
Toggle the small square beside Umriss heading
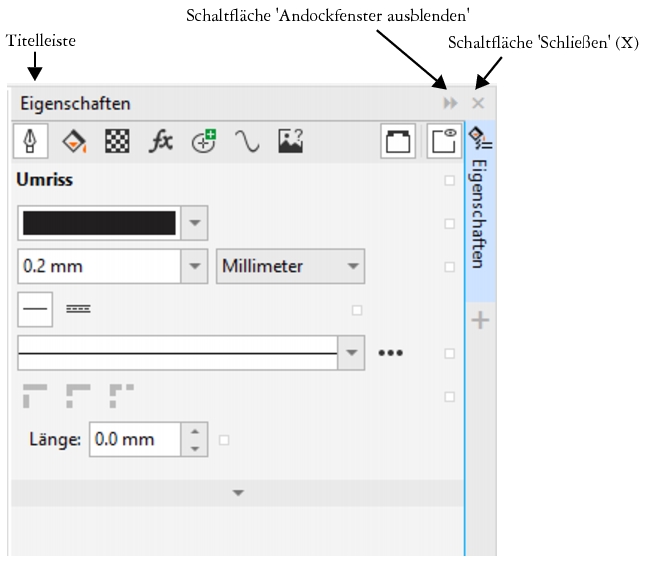click(x=449, y=181)
